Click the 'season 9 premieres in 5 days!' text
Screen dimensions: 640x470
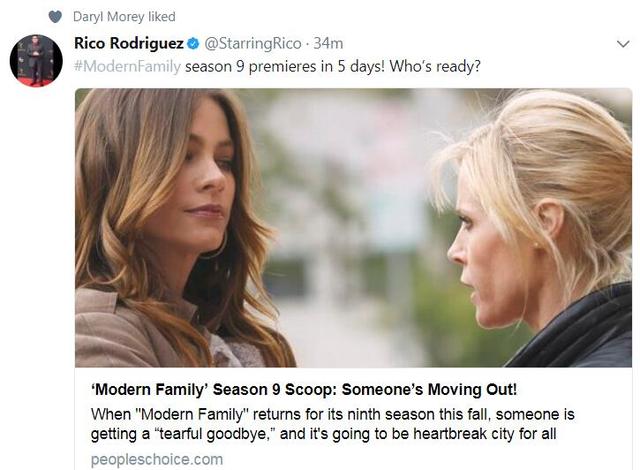point(285,66)
